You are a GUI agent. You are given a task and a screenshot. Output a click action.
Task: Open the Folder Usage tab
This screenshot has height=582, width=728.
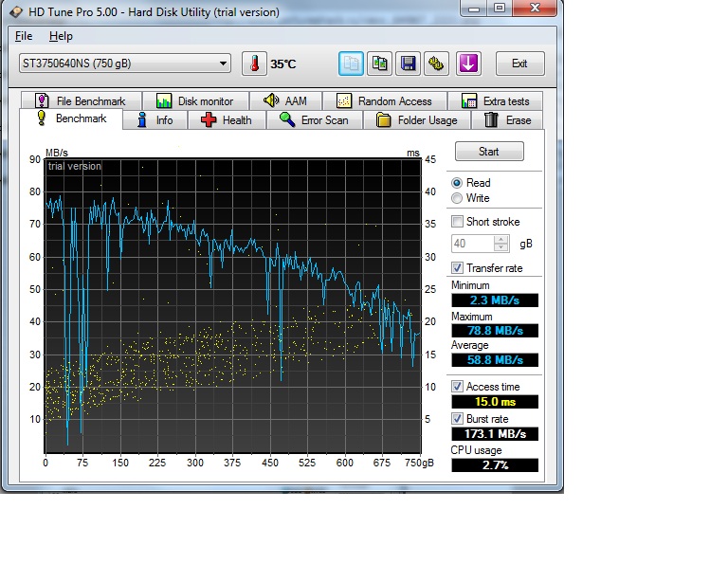417,120
